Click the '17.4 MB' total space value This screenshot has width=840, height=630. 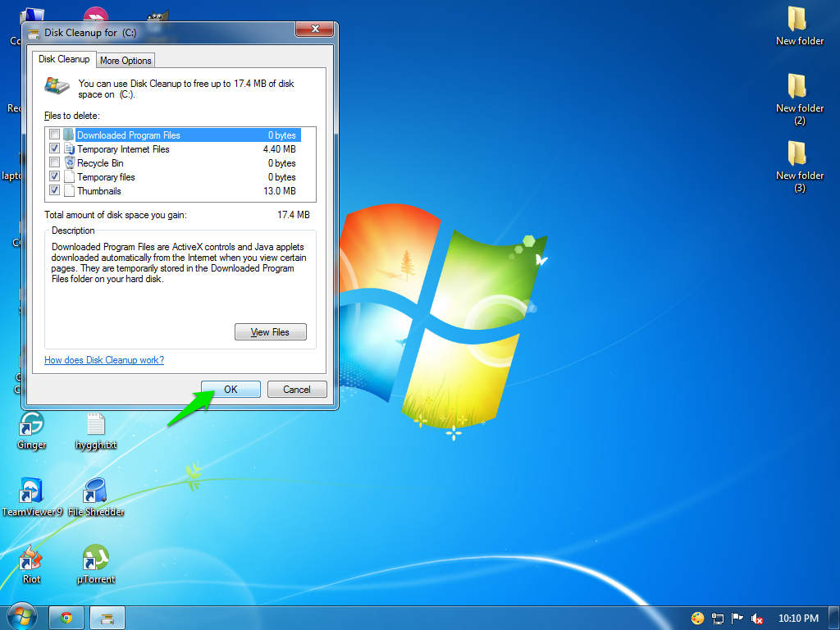pos(293,215)
